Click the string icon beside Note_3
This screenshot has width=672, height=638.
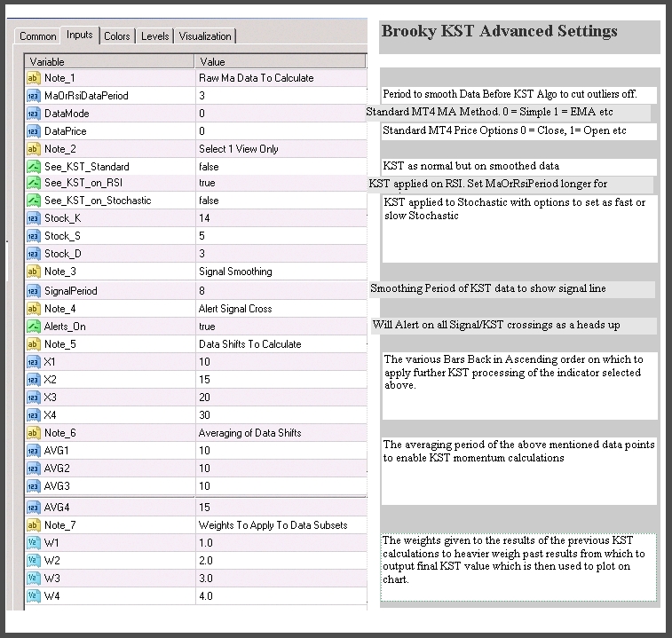point(33,272)
